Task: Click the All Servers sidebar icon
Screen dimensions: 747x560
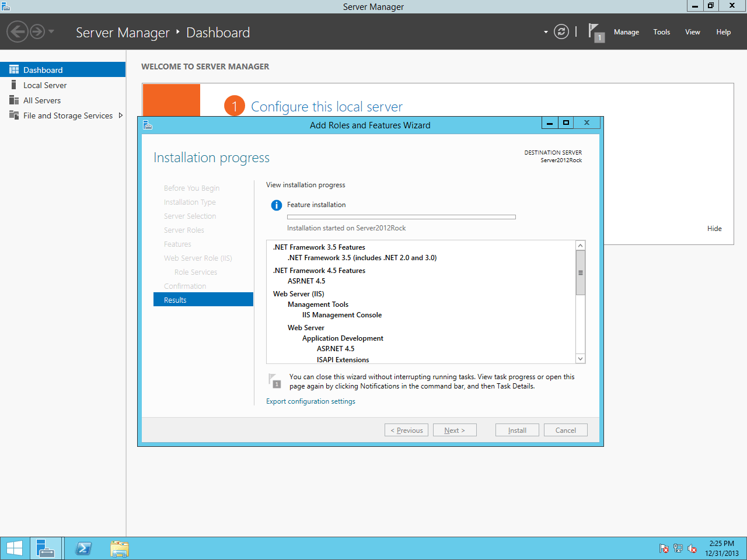Action: (14, 100)
